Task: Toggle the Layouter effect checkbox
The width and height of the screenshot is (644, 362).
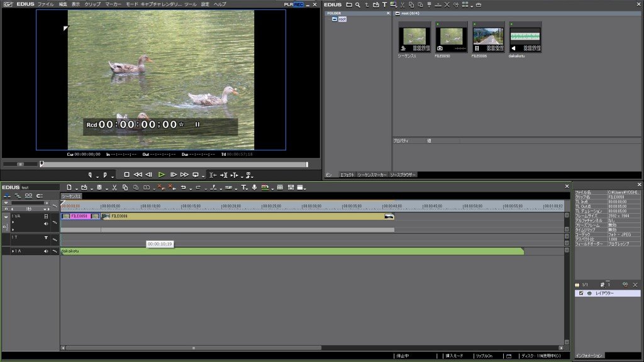Action: pos(580,293)
